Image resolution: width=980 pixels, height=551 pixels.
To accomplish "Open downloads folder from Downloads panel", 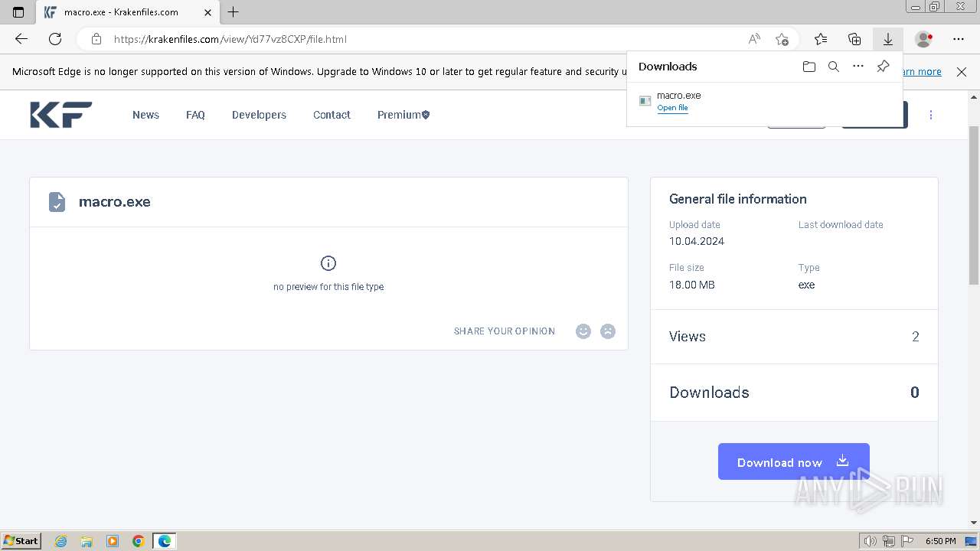I will (x=809, y=67).
